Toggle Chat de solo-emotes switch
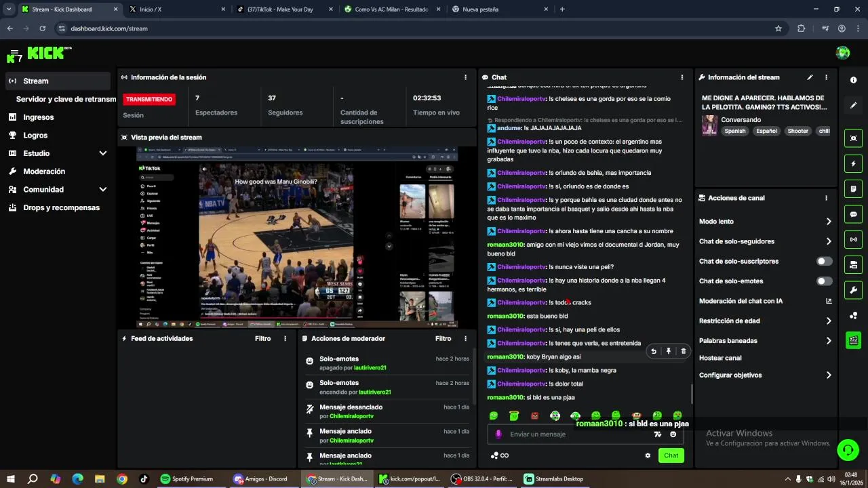This screenshot has width=868, height=488. tap(825, 281)
